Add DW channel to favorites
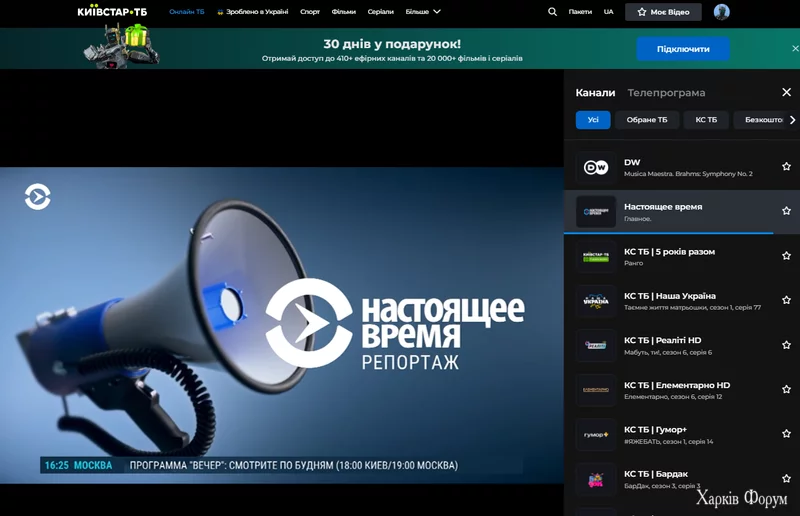800x516 pixels. tap(786, 166)
